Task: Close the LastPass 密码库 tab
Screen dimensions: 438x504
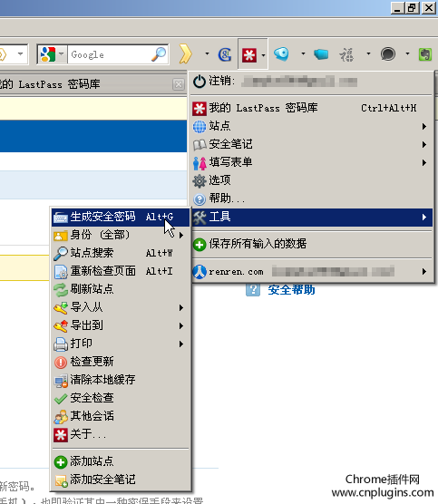Action: 179,84
